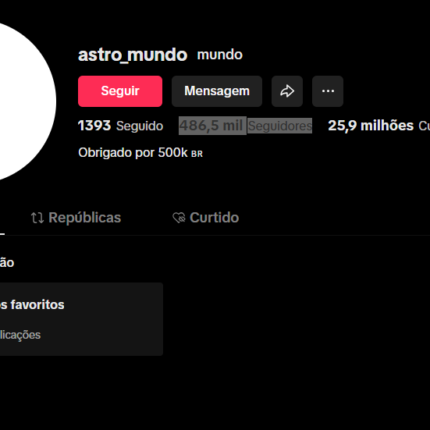Click the Seguido label text
The height and width of the screenshot is (430, 430).
(140, 126)
